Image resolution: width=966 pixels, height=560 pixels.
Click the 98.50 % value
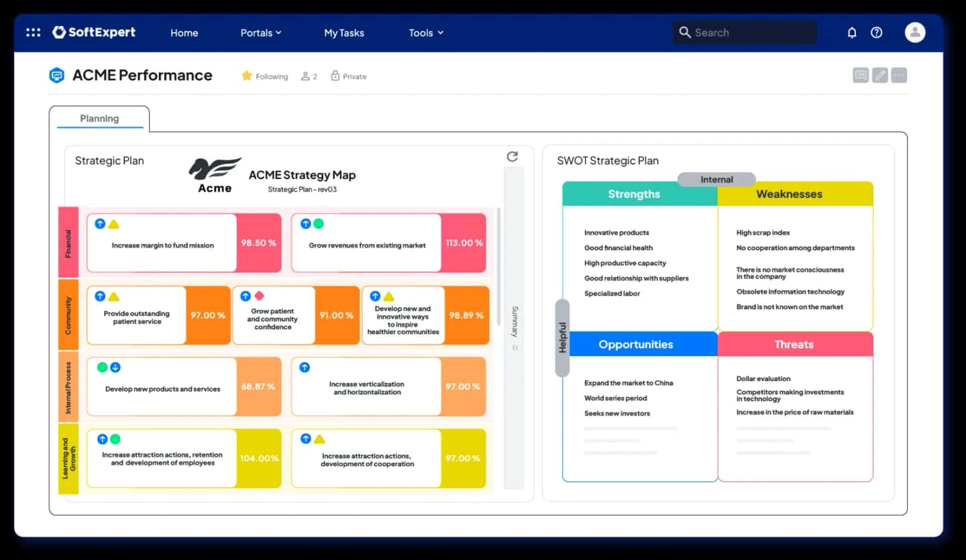258,243
